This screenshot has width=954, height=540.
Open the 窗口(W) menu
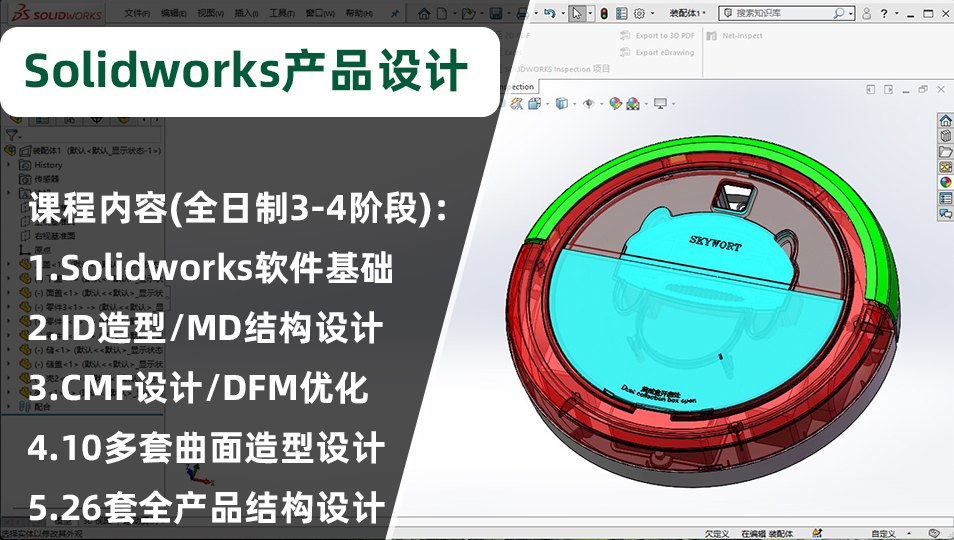click(x=320, y=13)
